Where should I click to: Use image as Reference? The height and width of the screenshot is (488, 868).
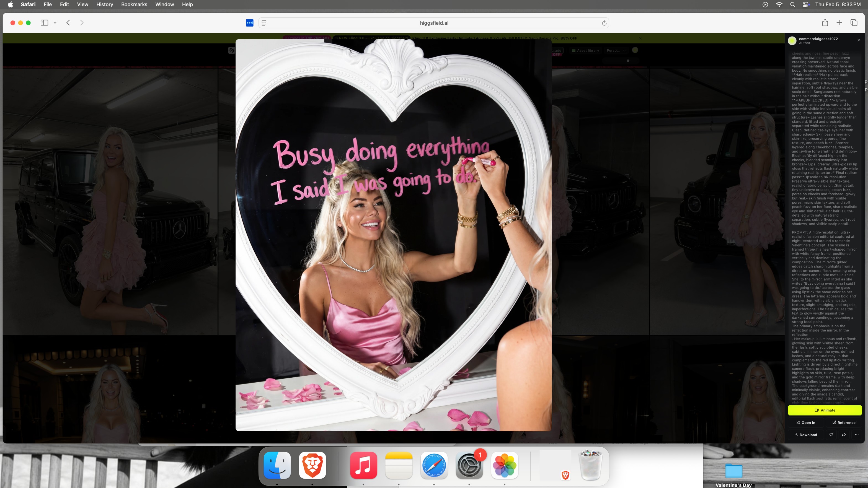pyautogui.click(x=844, y=423)
